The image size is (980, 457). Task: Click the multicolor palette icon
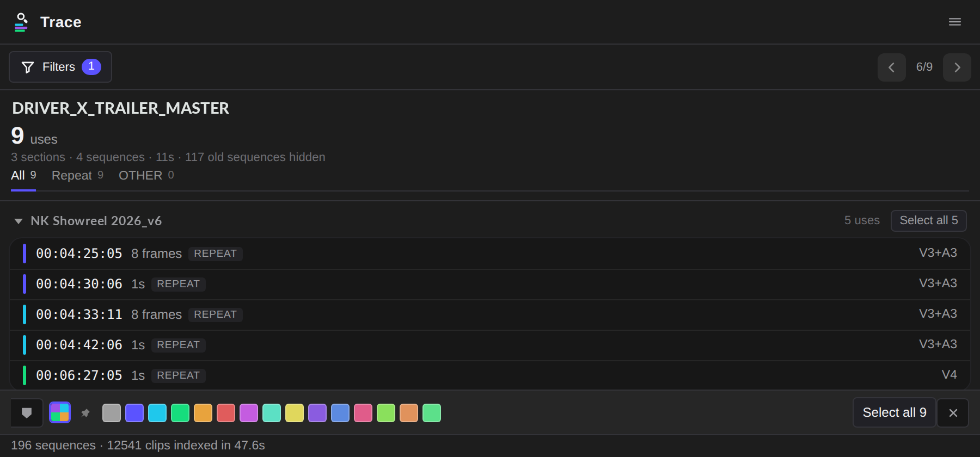pyautogui.click(x=60, y=413)
